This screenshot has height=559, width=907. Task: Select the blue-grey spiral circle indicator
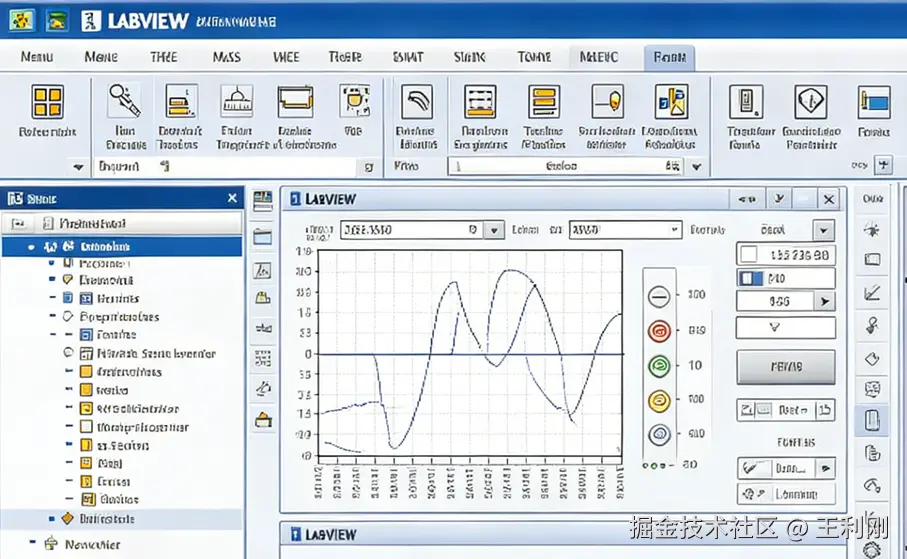tap(659, 434)
